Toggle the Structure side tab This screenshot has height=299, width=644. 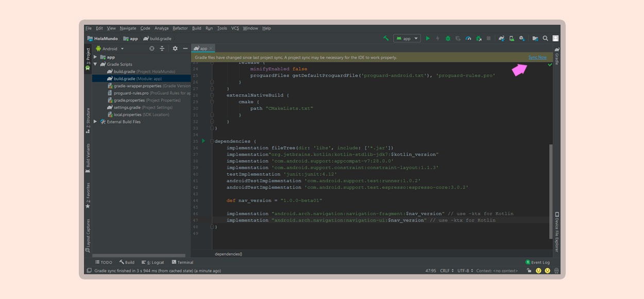coord(88,121)
